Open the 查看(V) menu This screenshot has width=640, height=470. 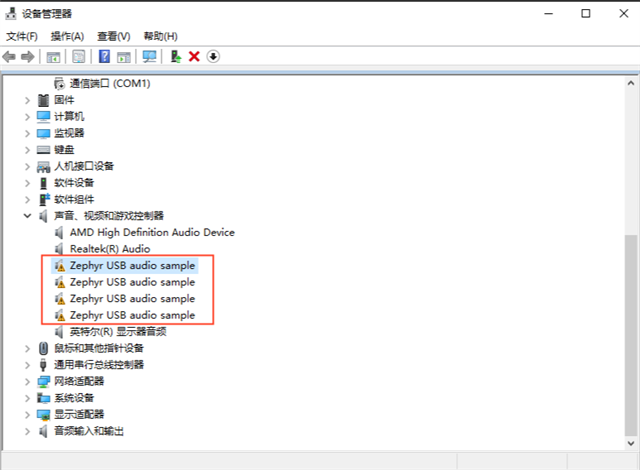pyautogui.click(x=113, y=36)
